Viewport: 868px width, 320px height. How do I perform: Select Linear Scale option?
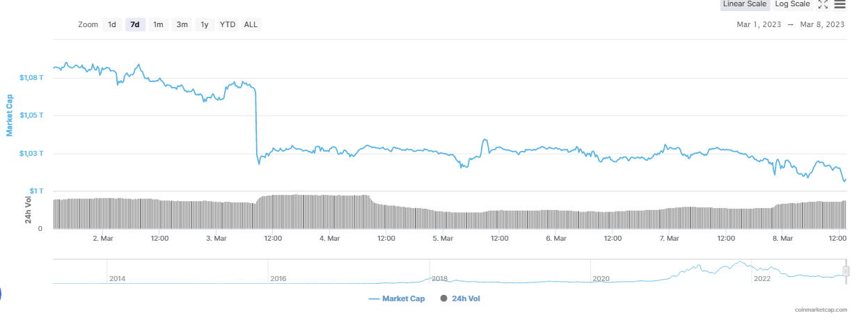(745, 4)
